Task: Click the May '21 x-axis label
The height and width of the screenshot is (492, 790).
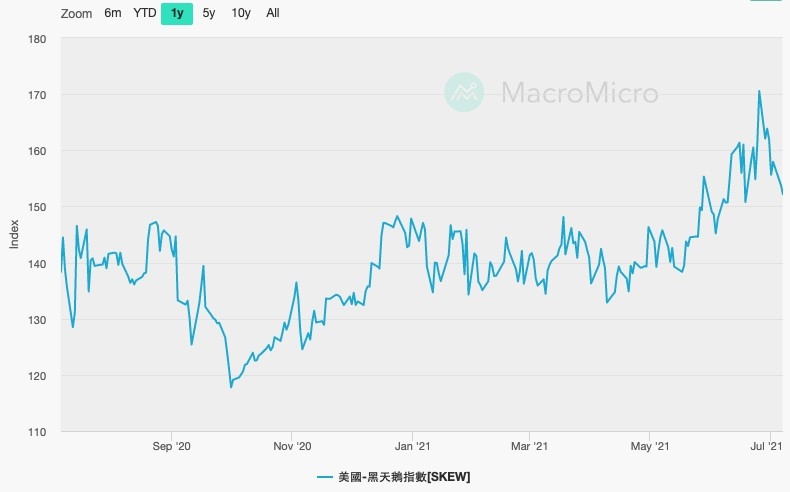Action: coord(649,447)
